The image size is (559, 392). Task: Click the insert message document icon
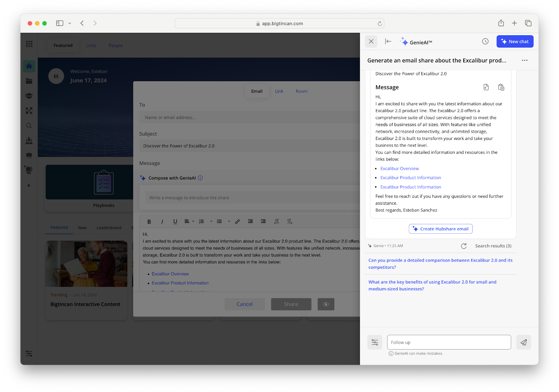point(486,87)
